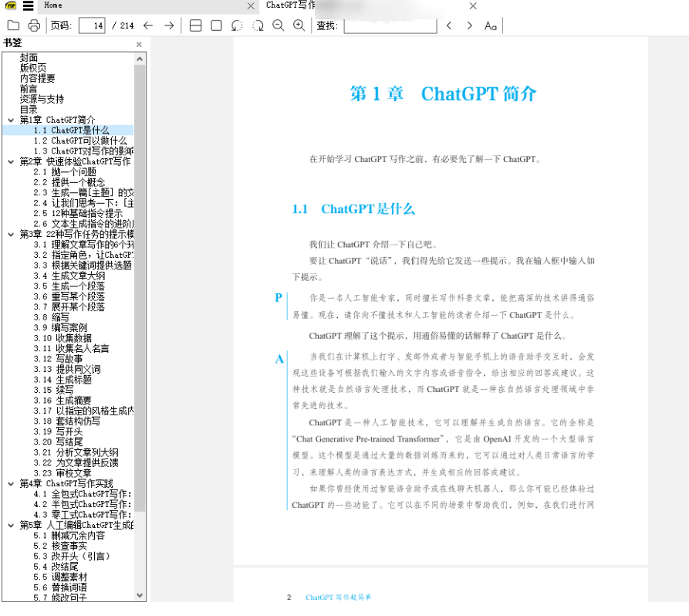Open bookmark 3.11 收集名人名言
Screen dimensions: 689x616
(70, 349)
